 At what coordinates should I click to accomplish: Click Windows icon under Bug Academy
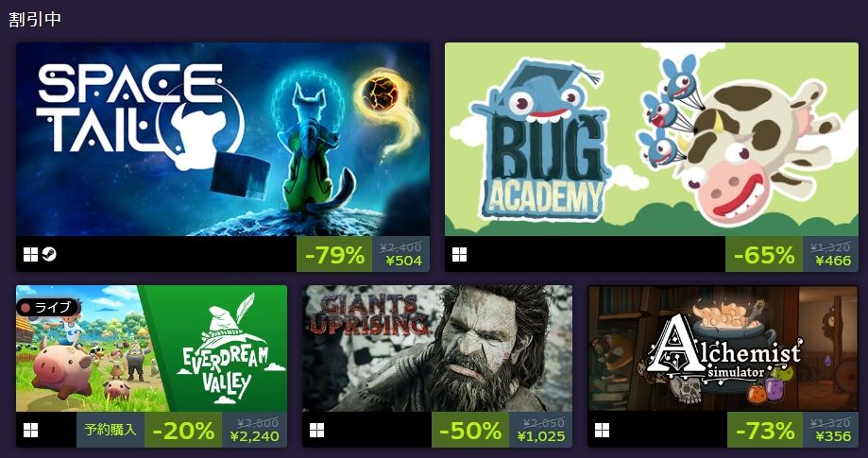coord(459,254)
